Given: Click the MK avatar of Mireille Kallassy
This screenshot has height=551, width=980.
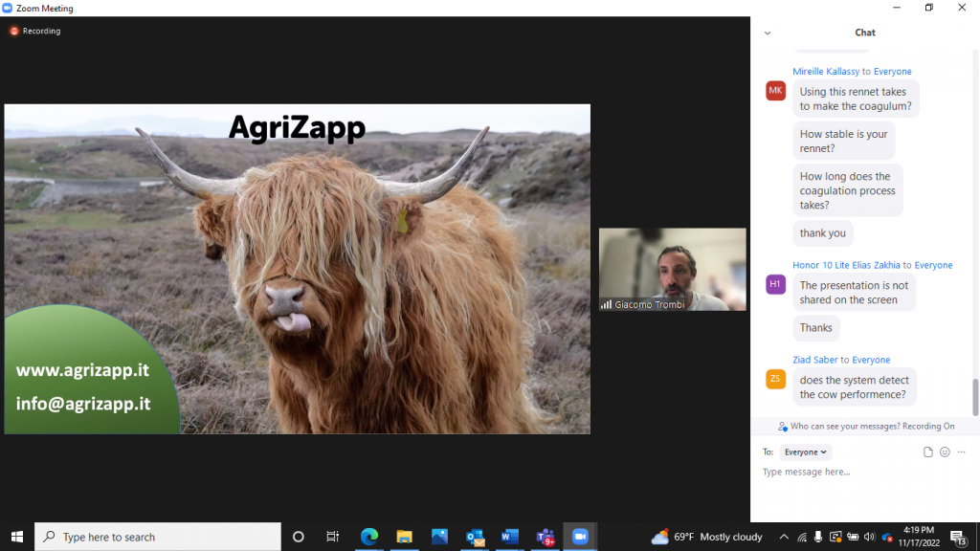Looking at the screenshot, I should (x=775, y=91).
